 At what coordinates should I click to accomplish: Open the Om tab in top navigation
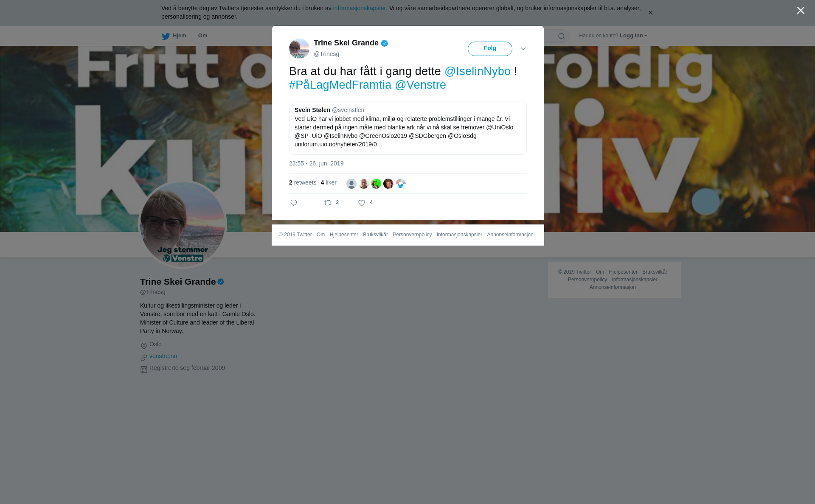[203, 36]
